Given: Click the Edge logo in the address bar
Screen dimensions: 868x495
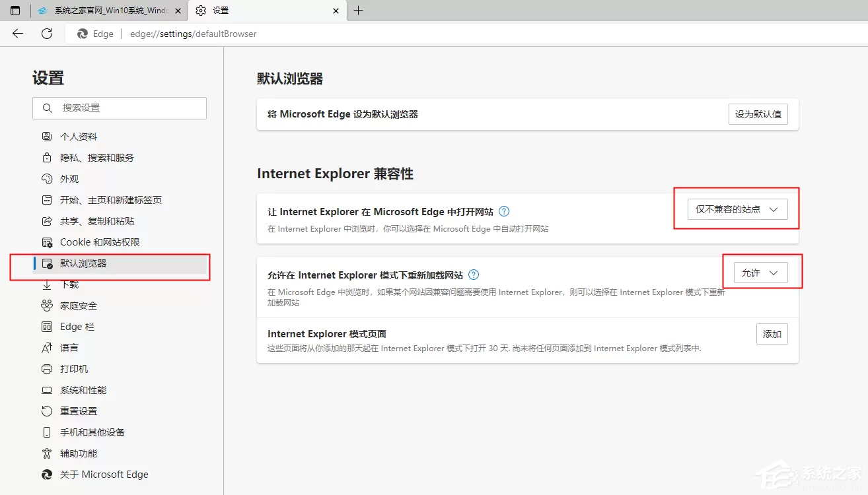Looking at the screenshot, I should 83,34.
